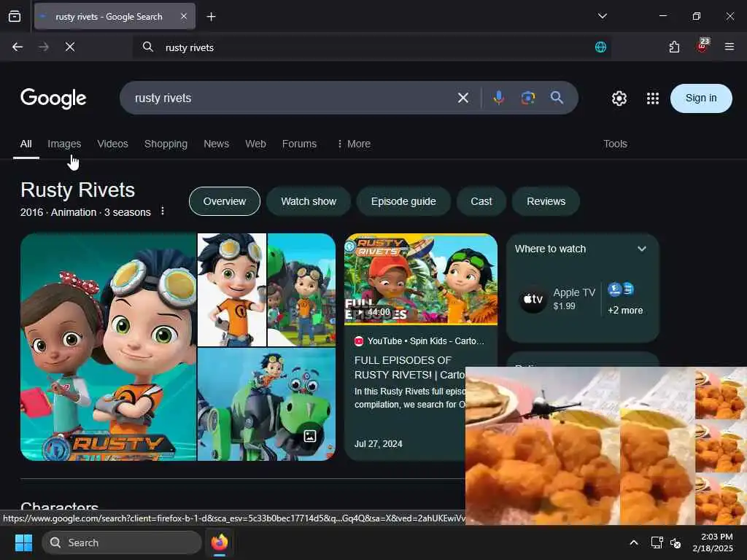Open the three-dot menu beside Rusty Rivets info
This screenshot has height=560, width=747.
pyautogui.click(x=163, y=211)
